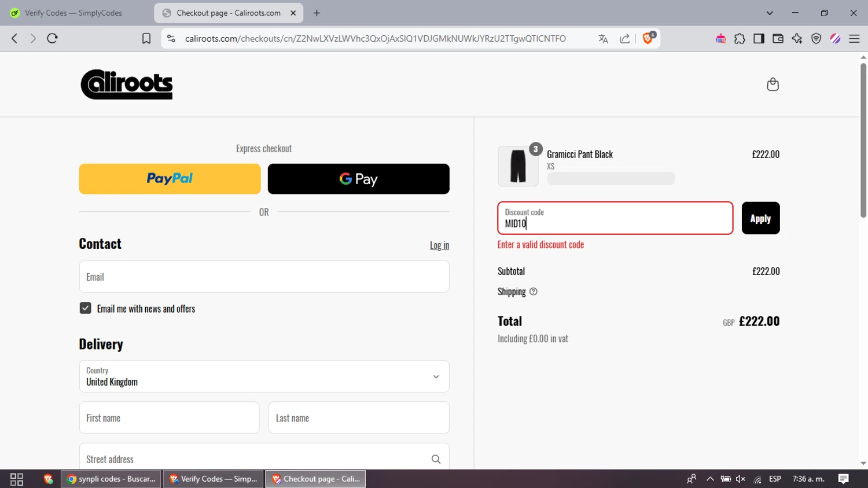Viewport: 868px width, 488px height.
Task: Click the browser address bar URL
Action: pyautogui.click(x=376, y=39)
